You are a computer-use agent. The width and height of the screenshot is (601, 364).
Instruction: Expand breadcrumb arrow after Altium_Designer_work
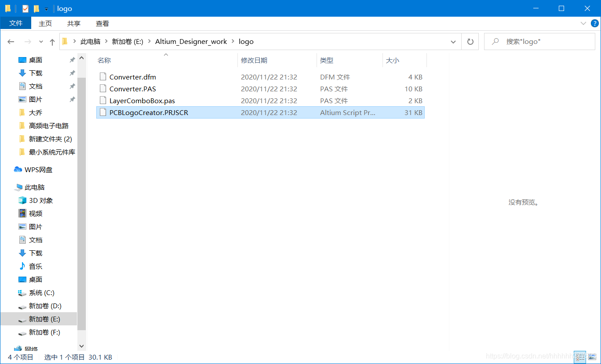[x=233, y=42]
